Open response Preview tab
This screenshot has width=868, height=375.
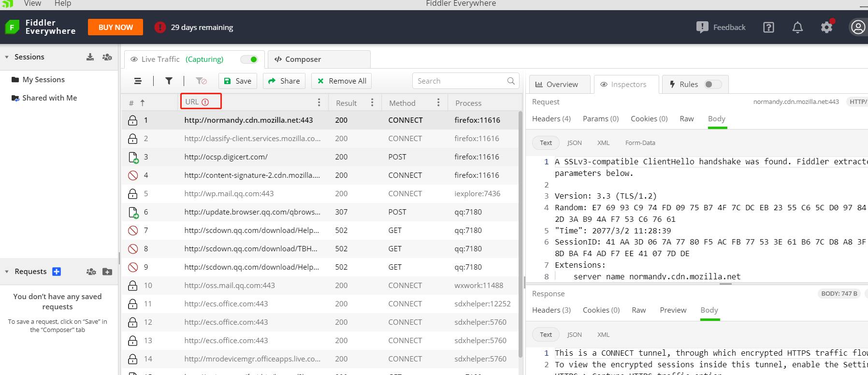(x=673, y=310)
